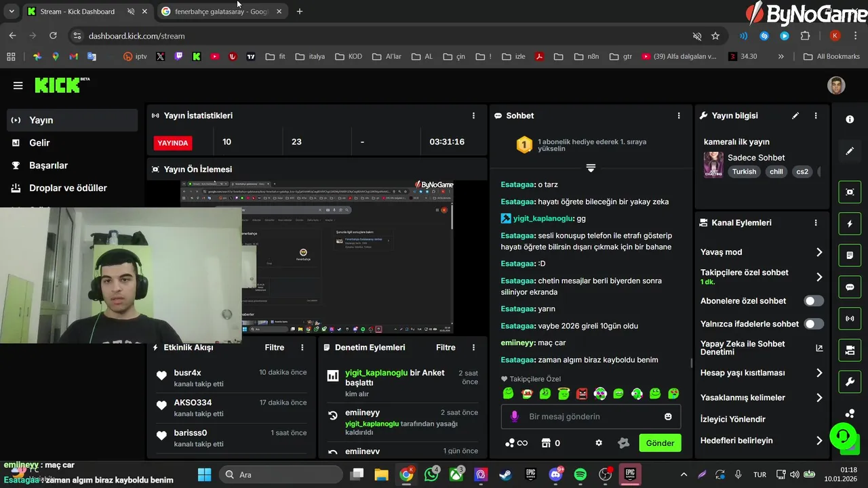Image resolution: width=868 pixels, height=488 pixels.
Task: Click the Windows Start button
Action: (205, 474)
